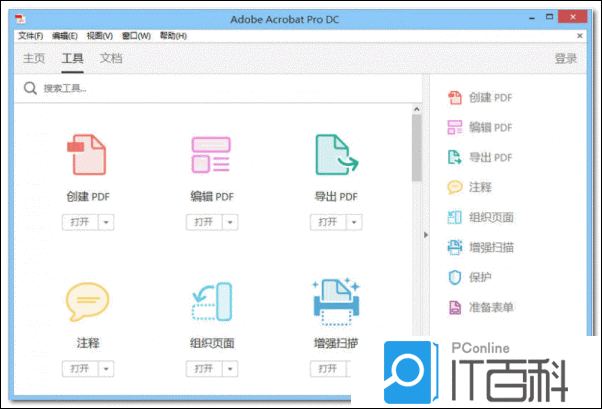Click the search magnifier icon

point(30,88)
